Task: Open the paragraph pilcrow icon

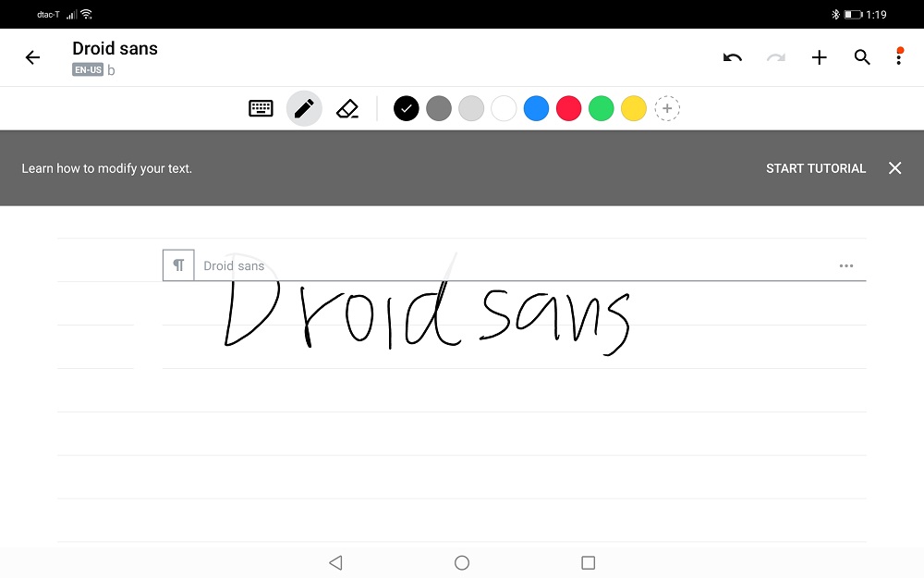Action: pos(178,265)
